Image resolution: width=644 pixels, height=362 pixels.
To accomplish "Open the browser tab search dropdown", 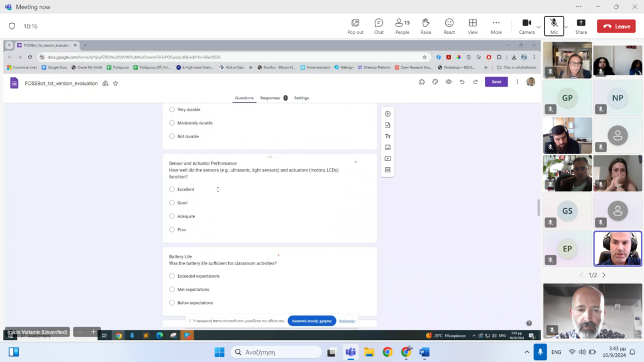I will tap(9, 45).
